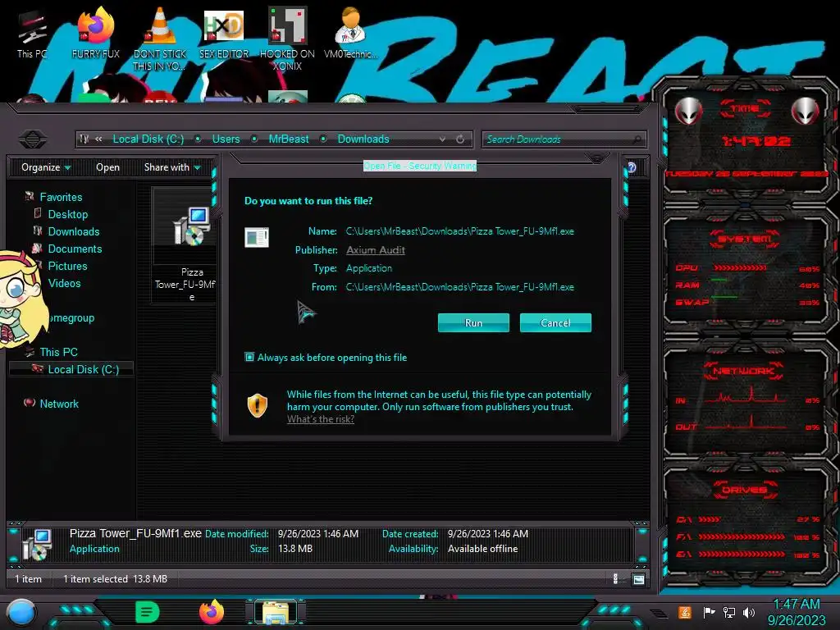Click the right alien head in TIME widget
Screen dimensions: 840x630
805,111
